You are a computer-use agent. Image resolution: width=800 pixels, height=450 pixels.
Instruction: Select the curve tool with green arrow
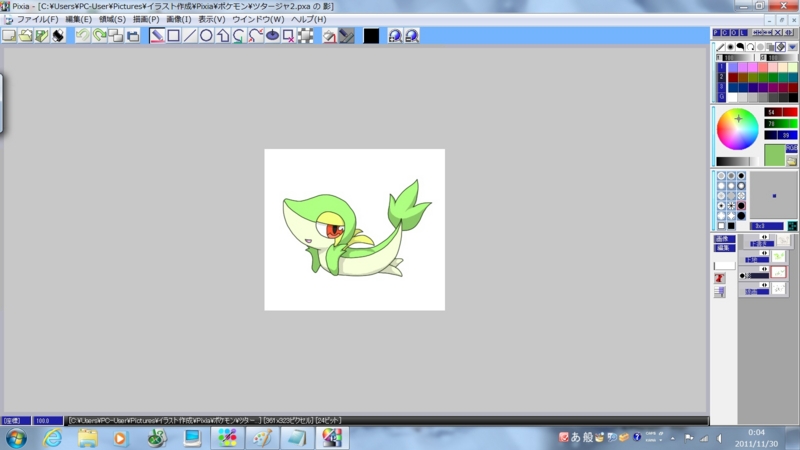[x=239, y=36]
